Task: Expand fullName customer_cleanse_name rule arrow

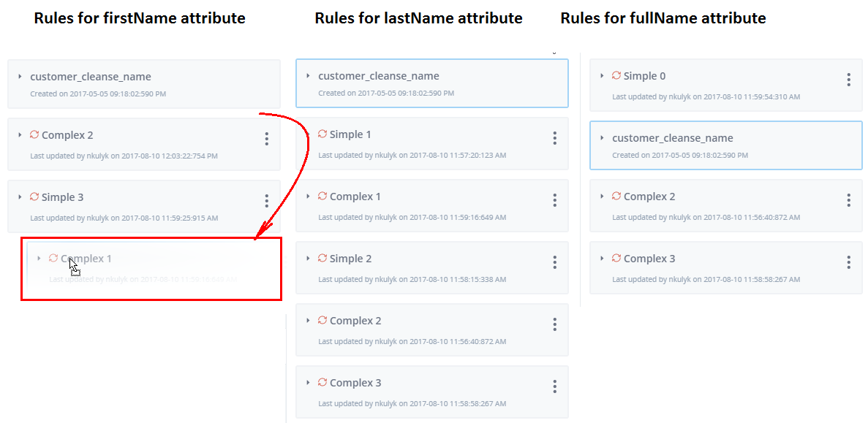Action: click(x=603, y=137)
